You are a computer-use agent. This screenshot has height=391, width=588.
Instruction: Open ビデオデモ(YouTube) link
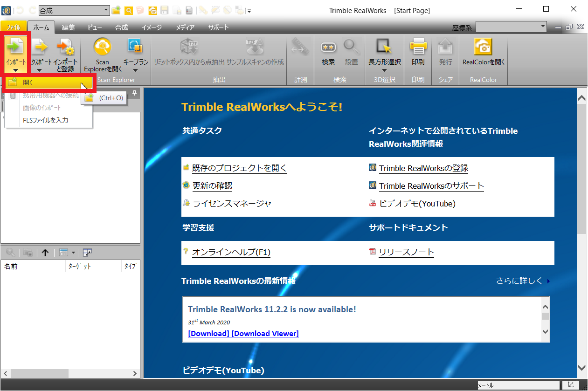[417, 204]
